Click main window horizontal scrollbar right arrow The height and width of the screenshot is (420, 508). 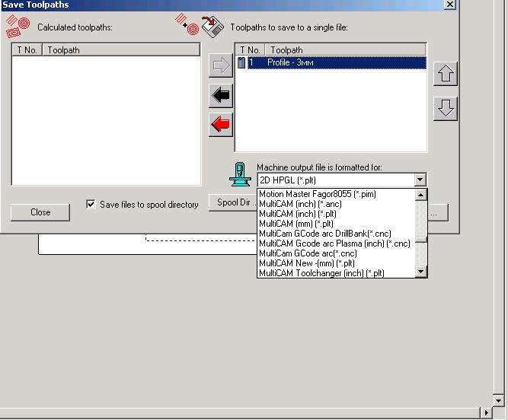coord(486,413)
